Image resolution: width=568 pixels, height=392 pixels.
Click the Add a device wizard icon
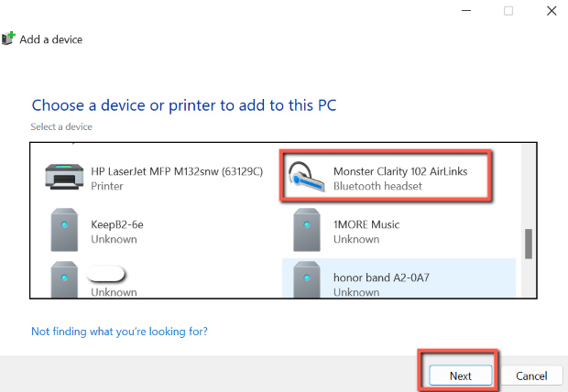click(x=8, y=38)
